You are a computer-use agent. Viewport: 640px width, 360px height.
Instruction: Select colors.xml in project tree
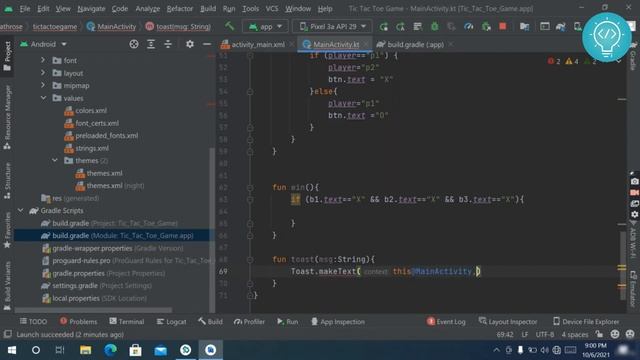pyautogui.click(x=91, y=111)
